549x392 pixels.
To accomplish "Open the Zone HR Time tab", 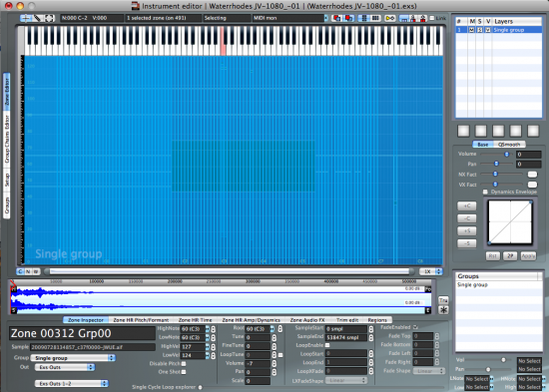I will point(196,320).
